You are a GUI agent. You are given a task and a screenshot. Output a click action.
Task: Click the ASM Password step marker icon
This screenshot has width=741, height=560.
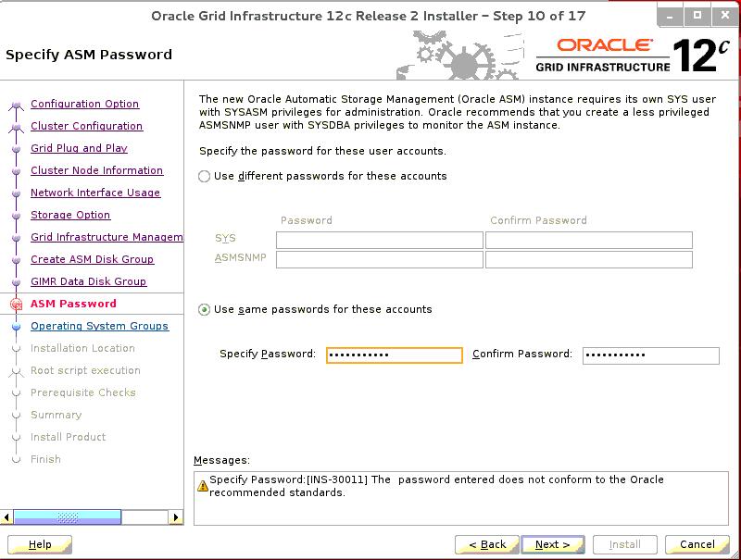click(x=16, y=305)
